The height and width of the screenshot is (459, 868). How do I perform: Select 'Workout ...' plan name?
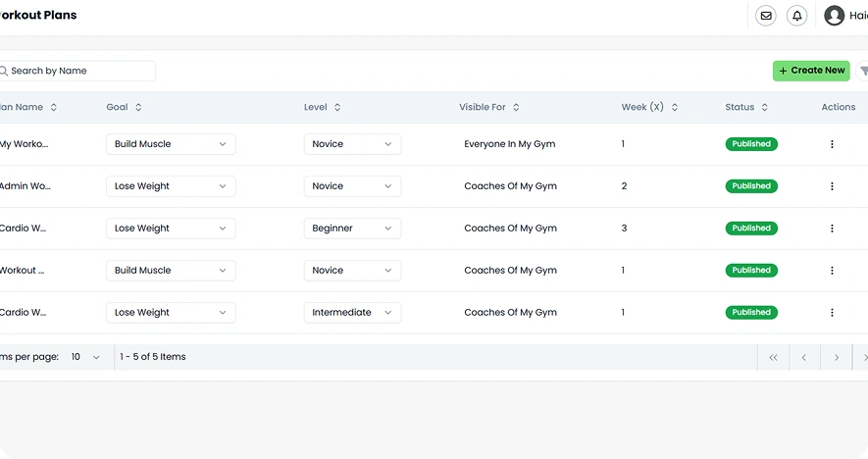[22, 270]
